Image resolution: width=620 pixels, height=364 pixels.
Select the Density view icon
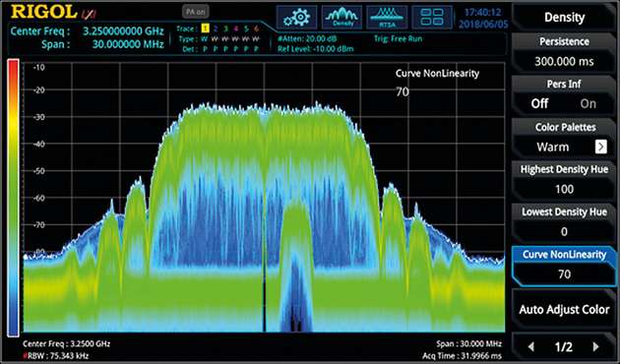click(342, 18)
